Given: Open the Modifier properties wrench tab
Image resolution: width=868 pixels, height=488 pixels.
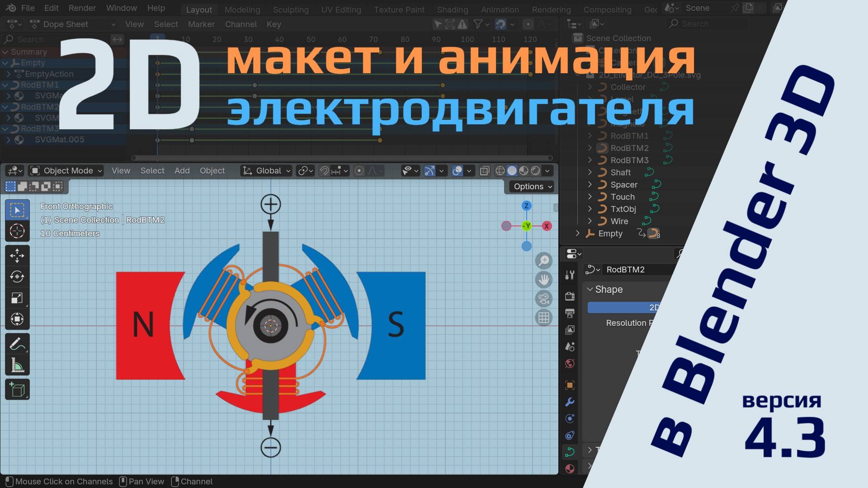Looking at the screenshot, I should pyautogui.click(x=570, y=401).
